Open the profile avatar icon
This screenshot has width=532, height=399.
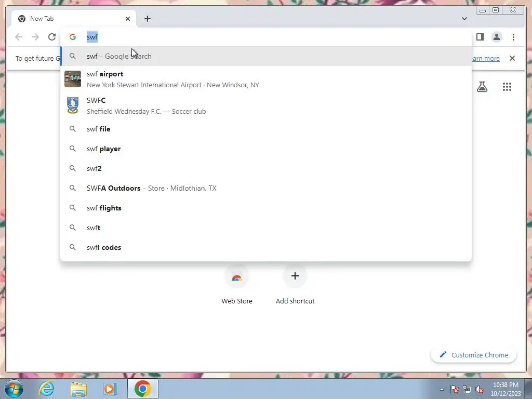(496, 37)
